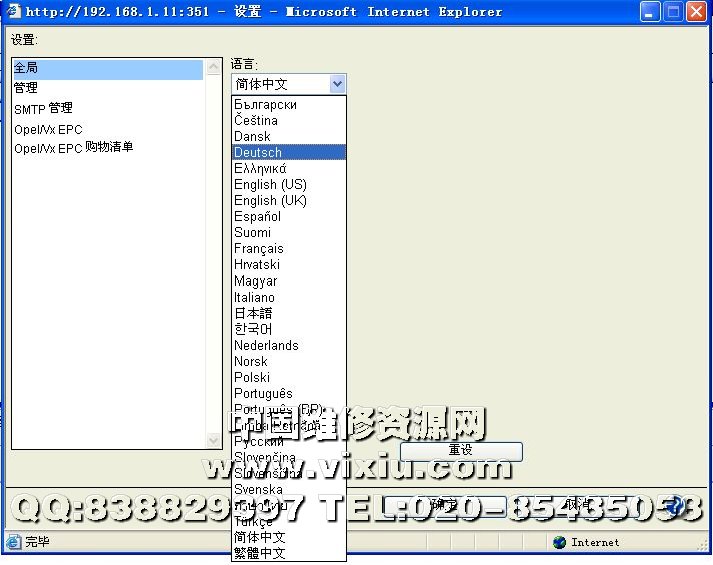Select 한국어 language option
The height and width of the screenshot is (565, 713).
point(289,329)
